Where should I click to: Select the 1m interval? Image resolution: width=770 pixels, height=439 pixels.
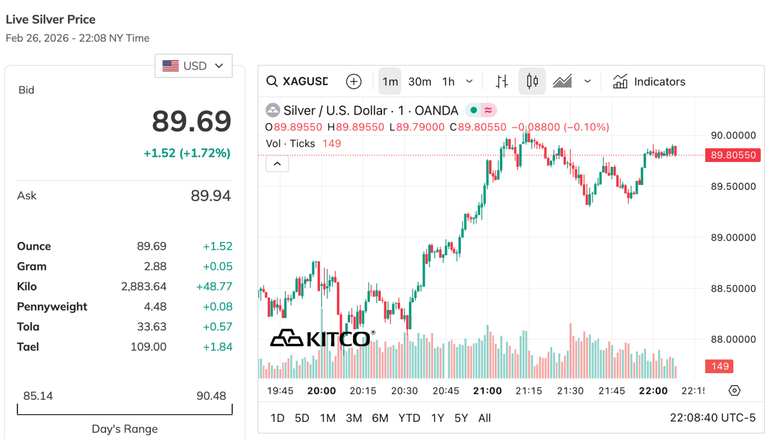point(390,82)
